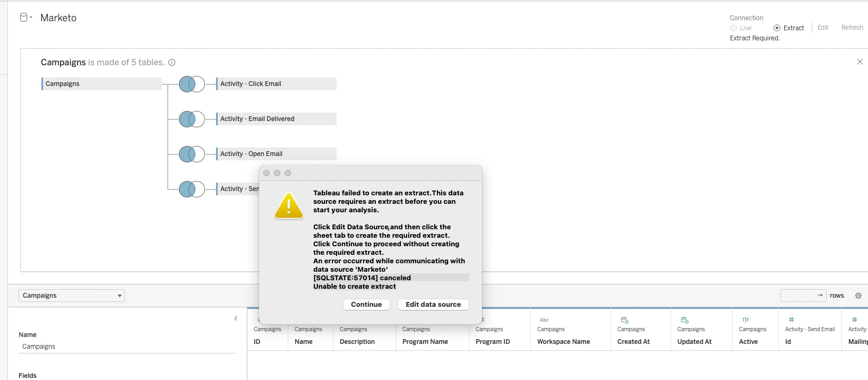Viewport: 868px width, 380px height.
Task: Open the join icon for Activity - Email Delivered
Action: coord(192,119)
